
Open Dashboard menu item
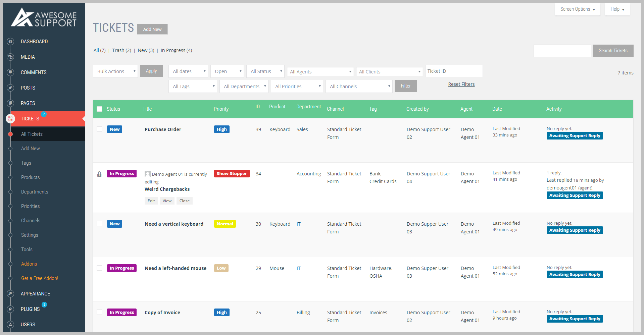point(34,42)
